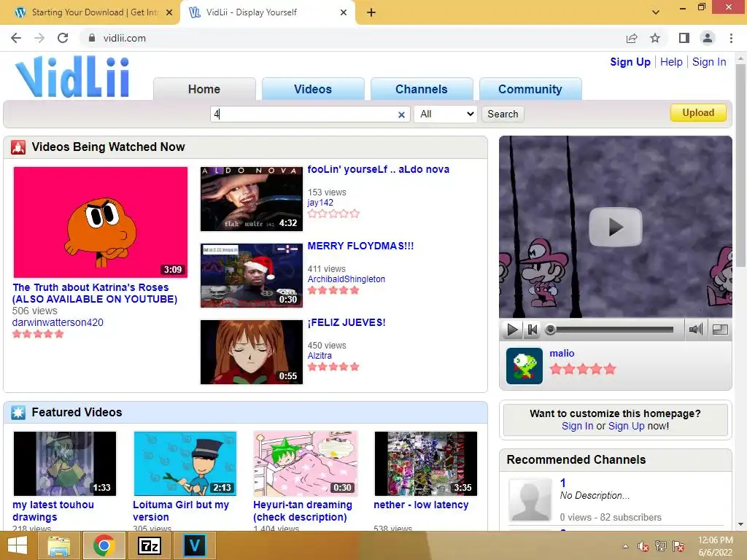Click the yellow Upload button
Screen dimensions: 747x560
[x=698, y=113]
